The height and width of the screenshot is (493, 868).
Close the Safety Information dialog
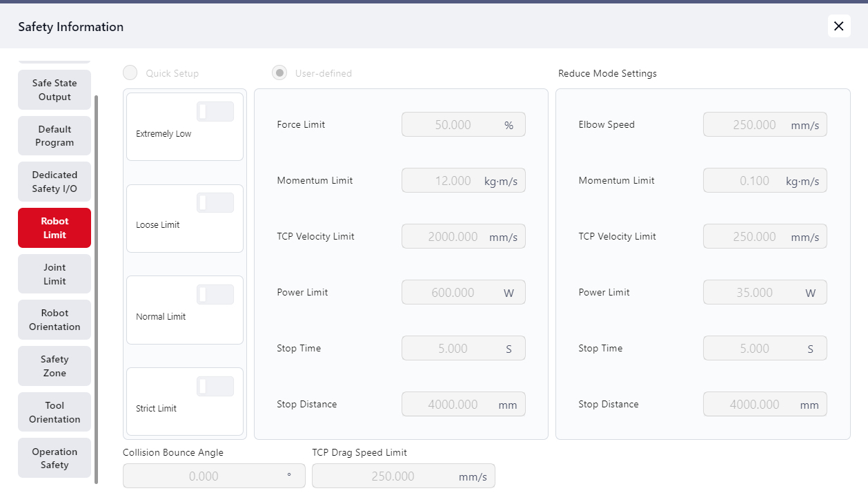[x=838, y=26]
